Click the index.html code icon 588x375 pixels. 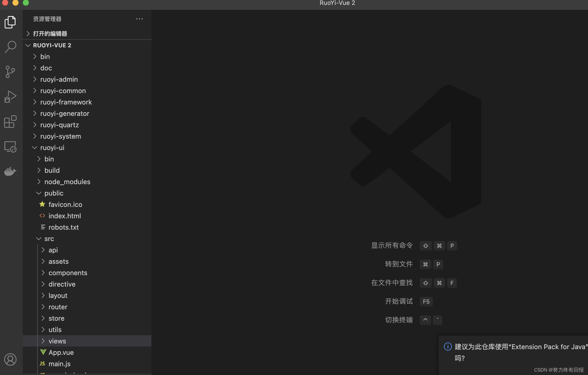42,216
